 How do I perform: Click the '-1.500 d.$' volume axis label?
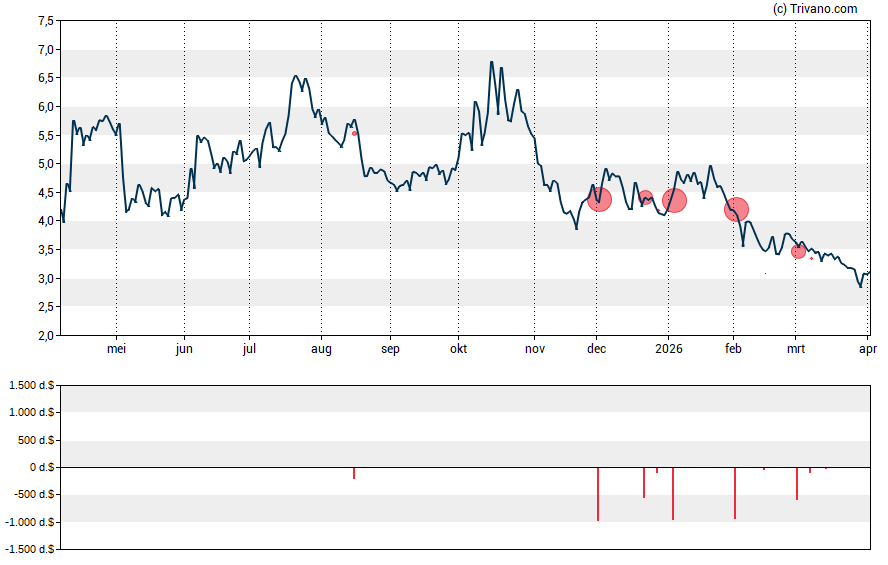[x=30, y=549]
